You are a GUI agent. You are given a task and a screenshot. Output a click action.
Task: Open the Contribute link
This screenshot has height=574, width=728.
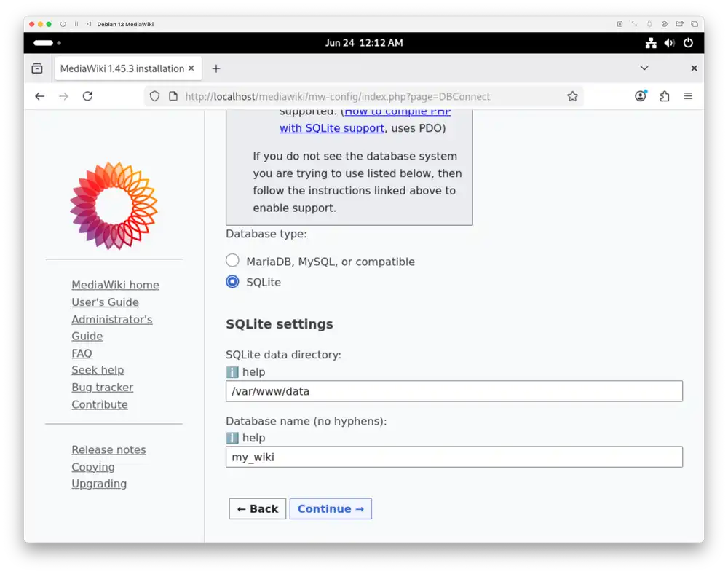pyautogui.click(x=99, y=404)
